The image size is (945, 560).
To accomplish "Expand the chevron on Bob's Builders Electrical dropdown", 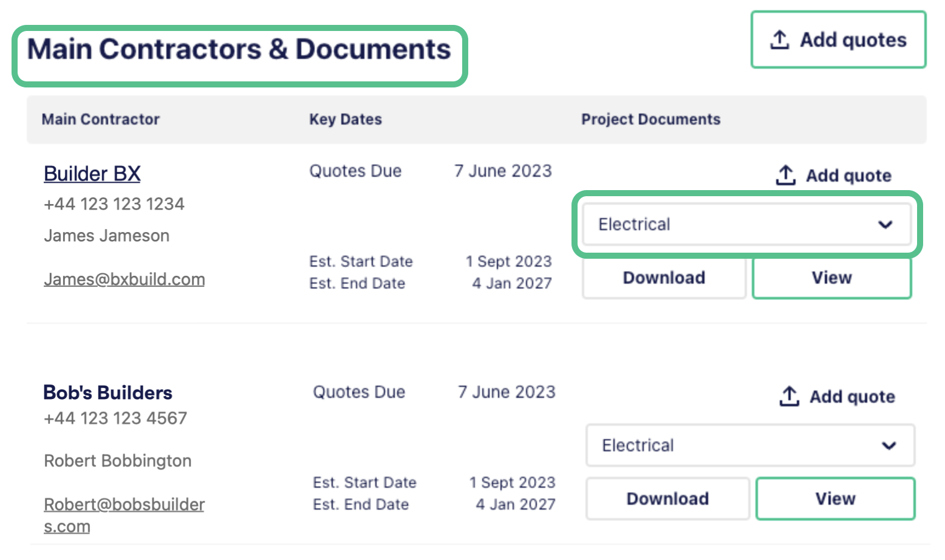I will (x=889, y=446).
